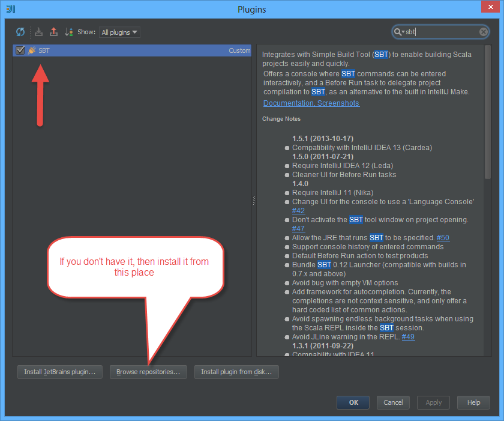This screenshot has height=421, width=504.
Task: Open Help for Plugins dialog
Action: (x=473, y=402)
